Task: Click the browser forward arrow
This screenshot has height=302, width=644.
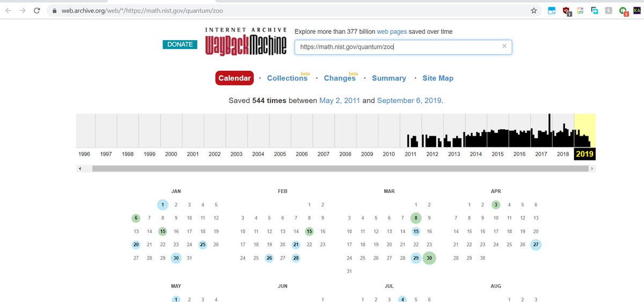Action: [x=23, y=10]
